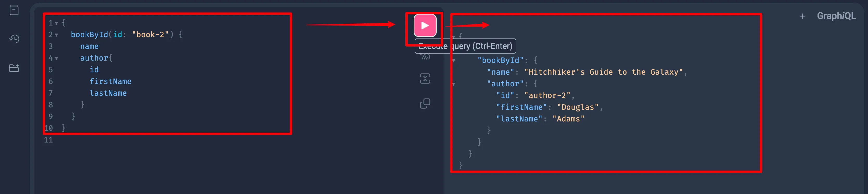Screen dimensions: 868x194
Task: Click the lastName field on line 7
Action: 108,93
